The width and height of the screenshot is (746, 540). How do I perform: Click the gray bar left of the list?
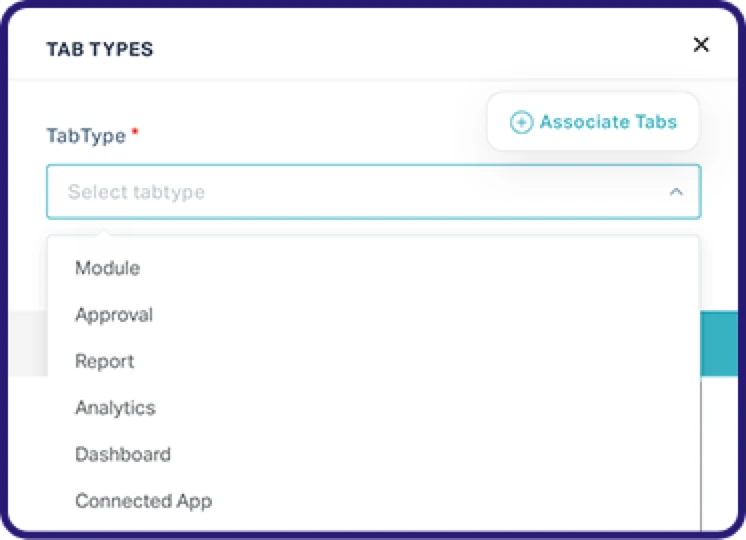coord(27,343)
